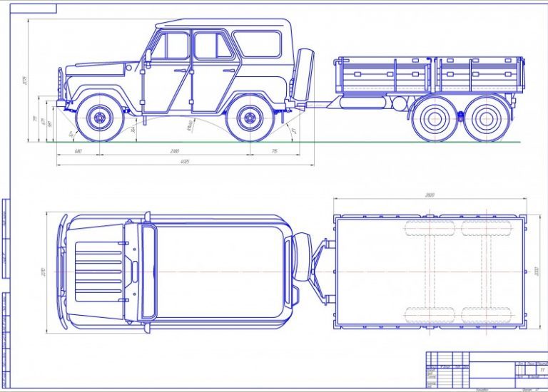Click the hood louvers in the top view
548x392 pixels.
[98, 272]
